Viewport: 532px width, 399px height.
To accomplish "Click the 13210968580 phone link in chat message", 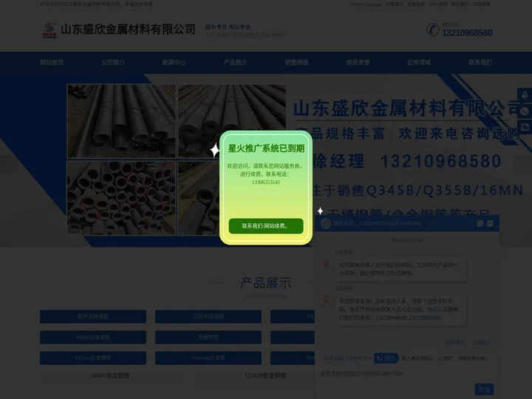I will 424,318.
